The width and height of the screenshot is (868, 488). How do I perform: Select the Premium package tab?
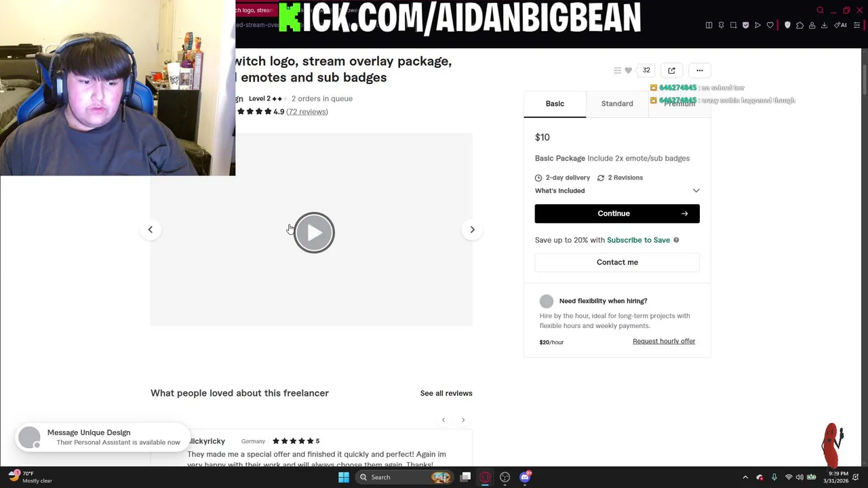(679, 104)
